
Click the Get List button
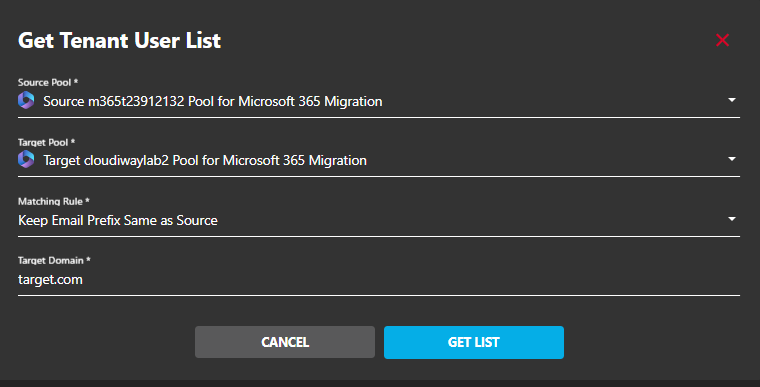[x=474, y=342]
